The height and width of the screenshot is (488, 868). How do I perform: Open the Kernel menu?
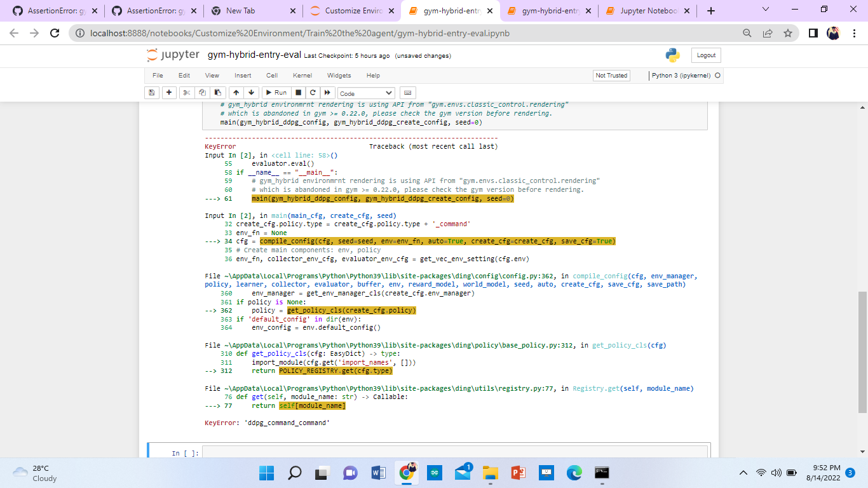[x=302, y=75]
